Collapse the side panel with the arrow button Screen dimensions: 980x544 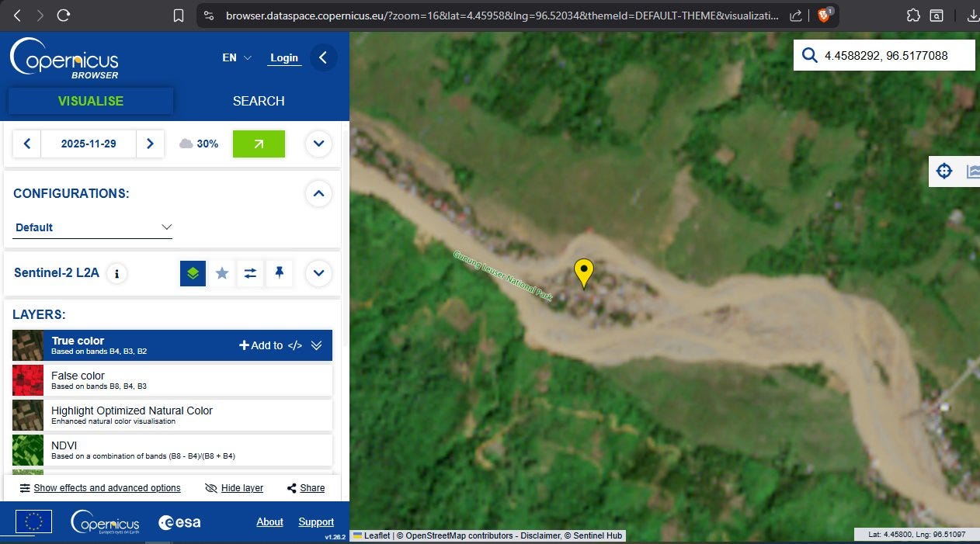pyautogui.click(x=324, y=57)
